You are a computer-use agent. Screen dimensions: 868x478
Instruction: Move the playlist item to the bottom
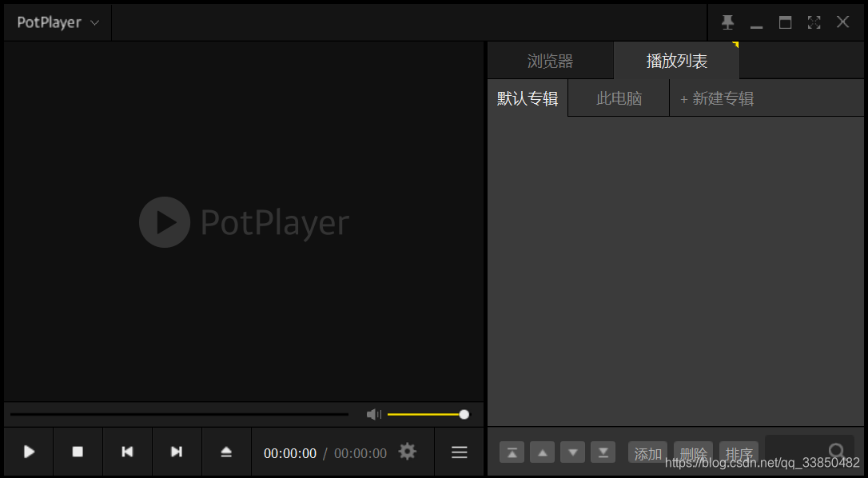(603, 452)
